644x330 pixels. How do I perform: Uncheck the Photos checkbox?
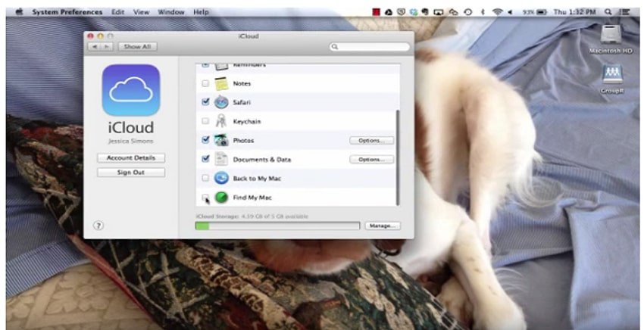[205, 139]
